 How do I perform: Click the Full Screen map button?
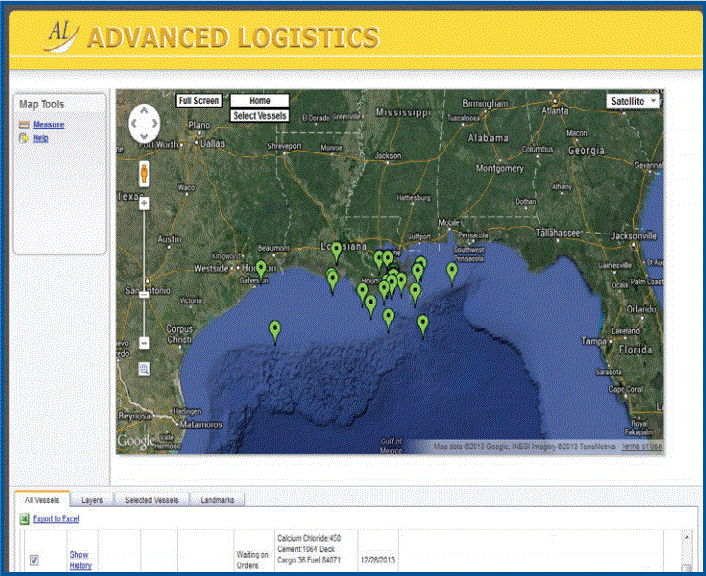pyautogui.click(x=198, y=101)
